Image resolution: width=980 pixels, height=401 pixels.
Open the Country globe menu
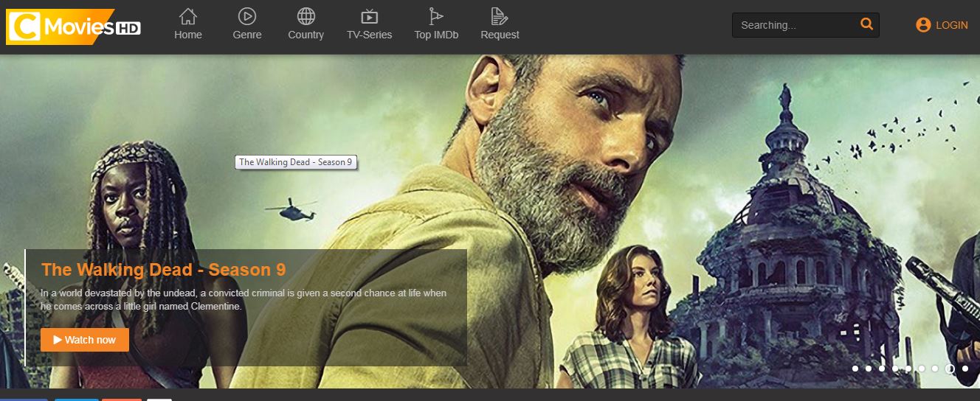click(306, 24)
